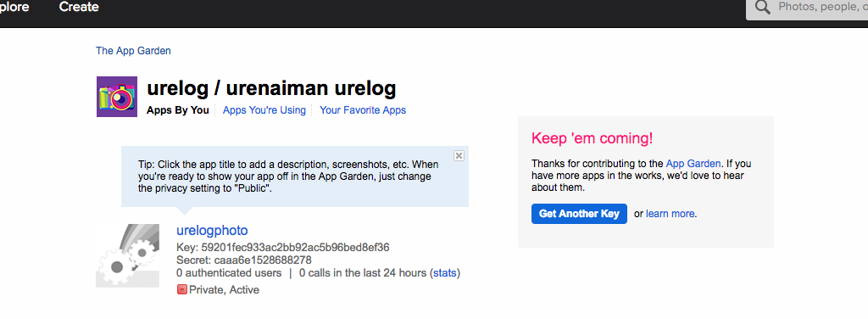Switch to Apps You're Using tab
868x319 pixels.
click(264, 110)
